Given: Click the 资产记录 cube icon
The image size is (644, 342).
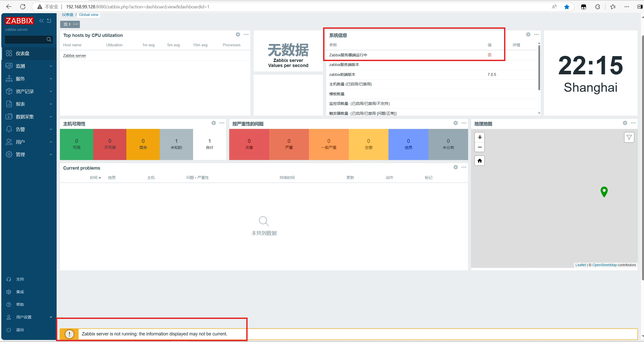Looking at the screenshot, I should pos(9,91).
